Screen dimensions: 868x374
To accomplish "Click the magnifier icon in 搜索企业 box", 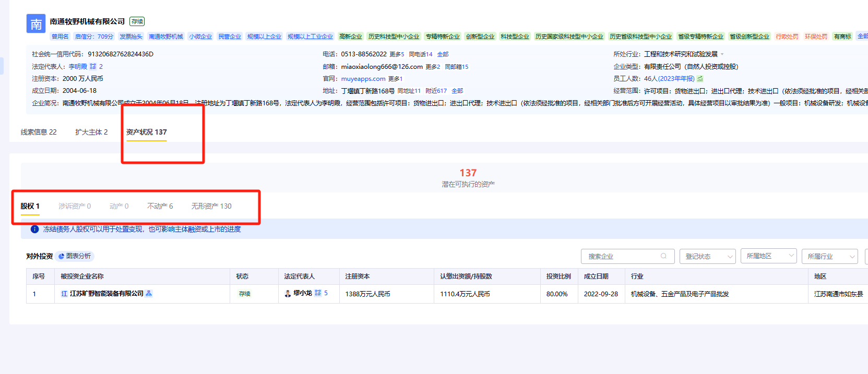I will click(x=663, y=256).
